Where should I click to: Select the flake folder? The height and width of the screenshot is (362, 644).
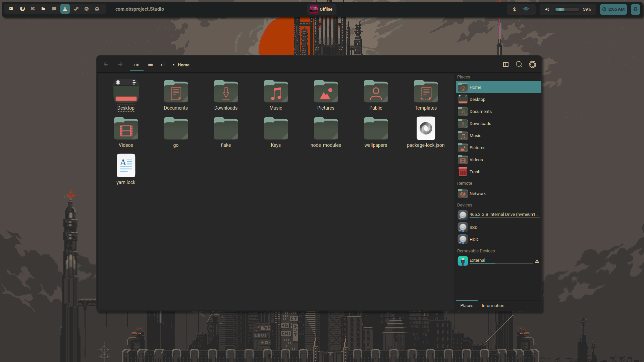pos(226,132)
